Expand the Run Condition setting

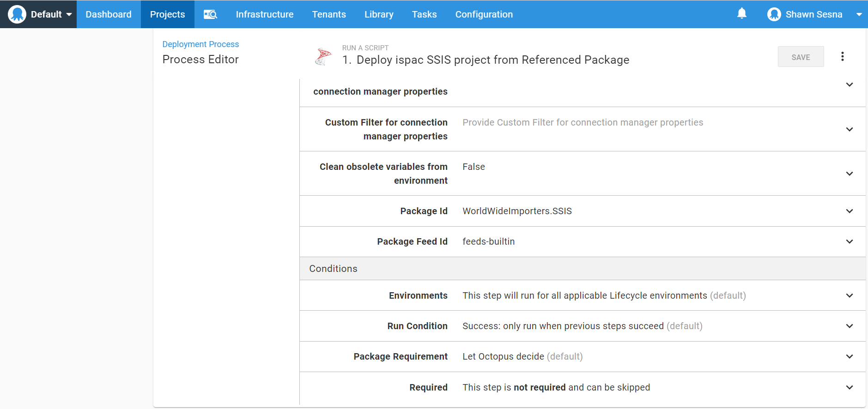tap(849, 326)
